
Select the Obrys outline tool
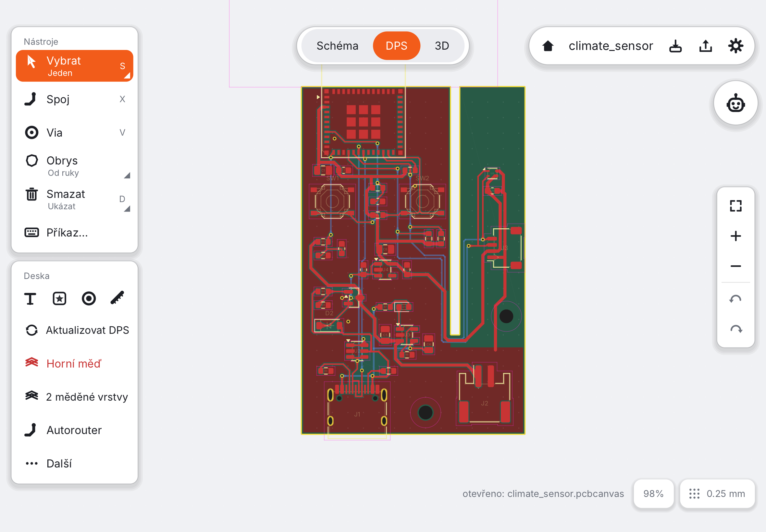point(74,166)
